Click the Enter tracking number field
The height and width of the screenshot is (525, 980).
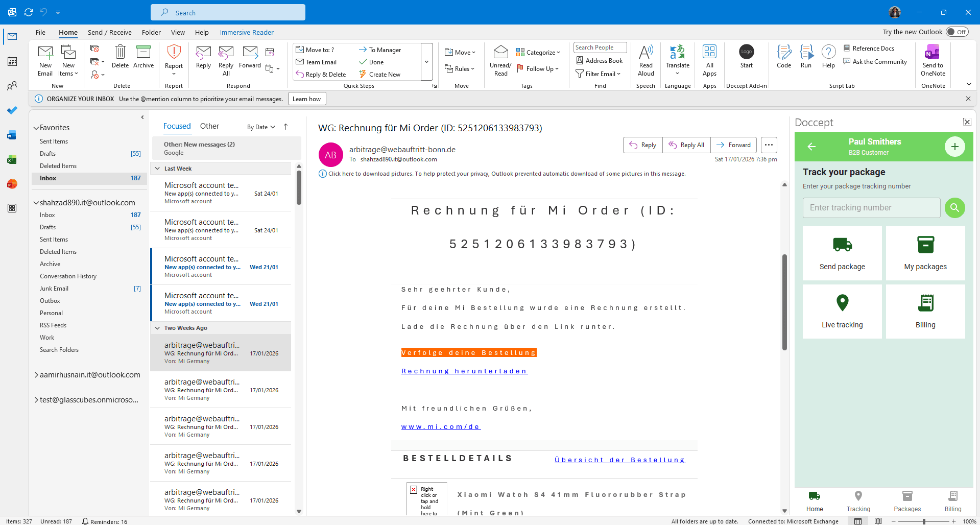coord(871,208)
